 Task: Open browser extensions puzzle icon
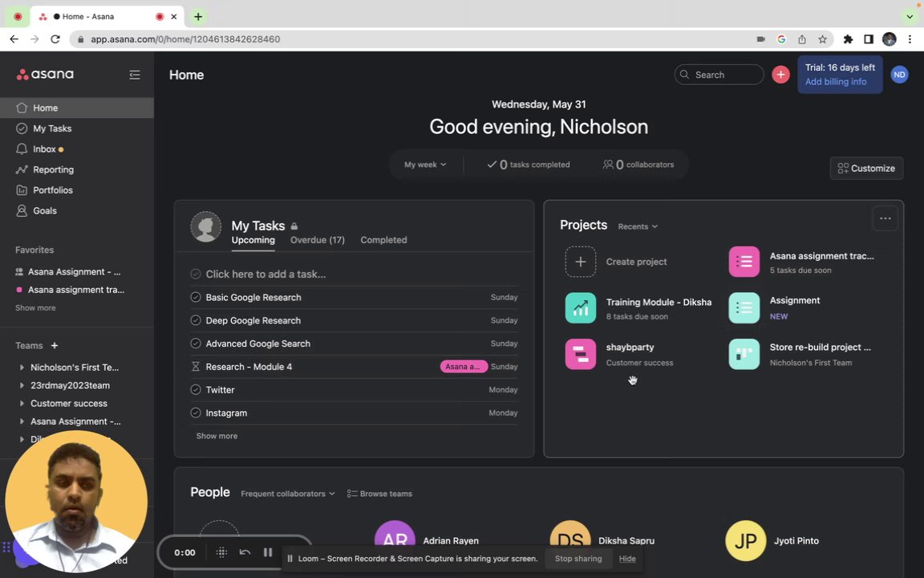tap(848, 39)
